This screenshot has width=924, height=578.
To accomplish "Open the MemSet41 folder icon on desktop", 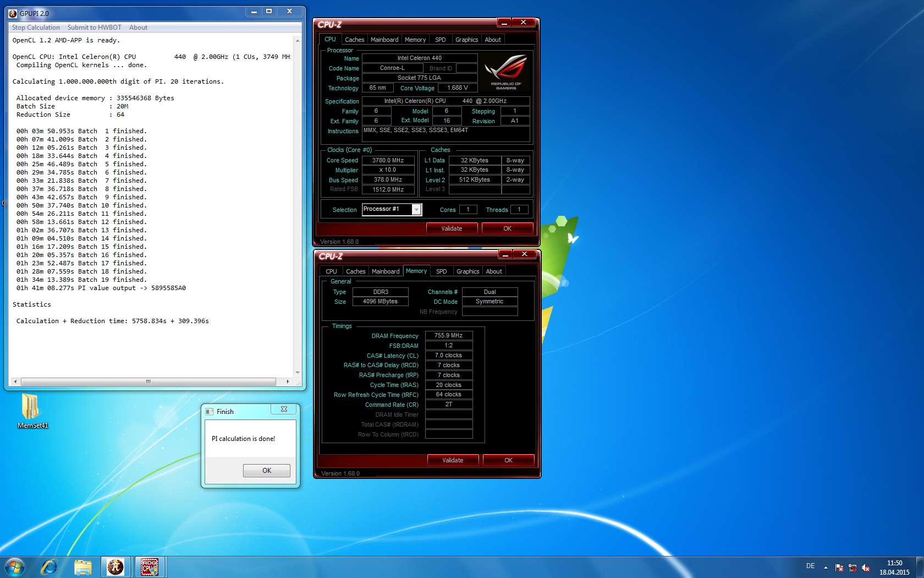I will [x=32, y=411].
